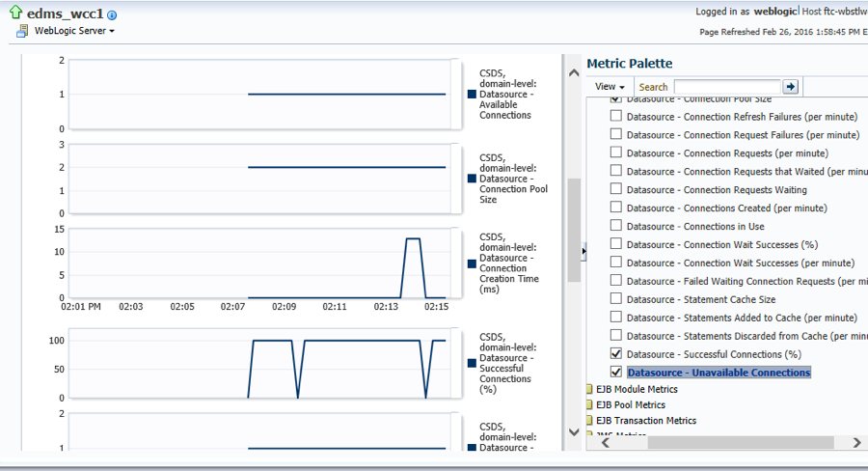Uncheck Successful Connections (%) metric
The height and width of the screenshot is (471, 868).
tap(615, 353)
